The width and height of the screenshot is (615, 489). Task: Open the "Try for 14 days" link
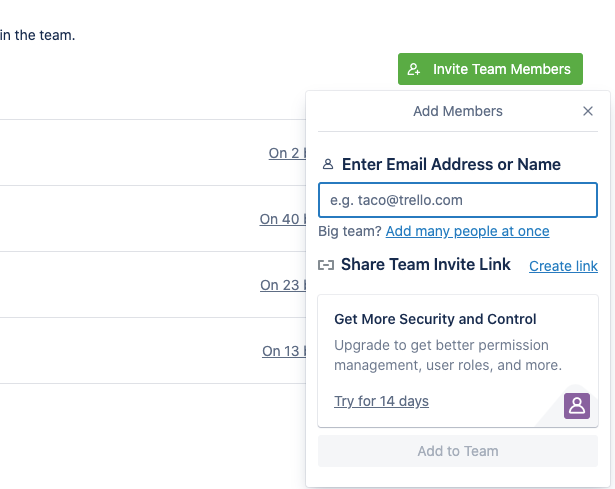381,401
